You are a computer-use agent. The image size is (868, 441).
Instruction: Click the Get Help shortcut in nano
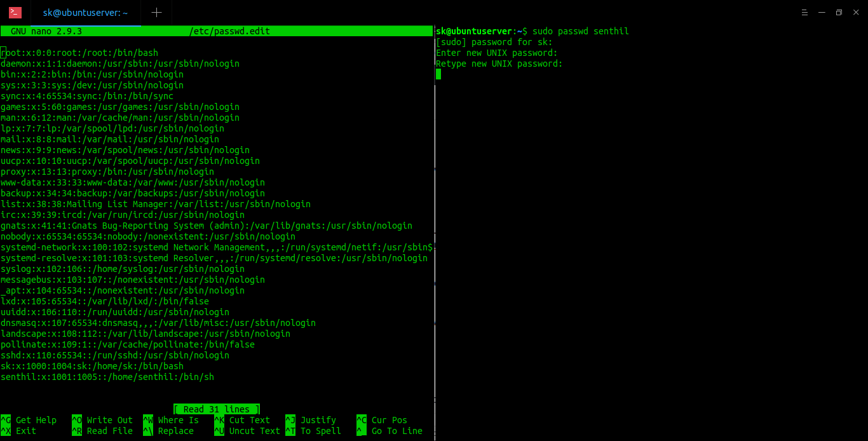(29, 420)
